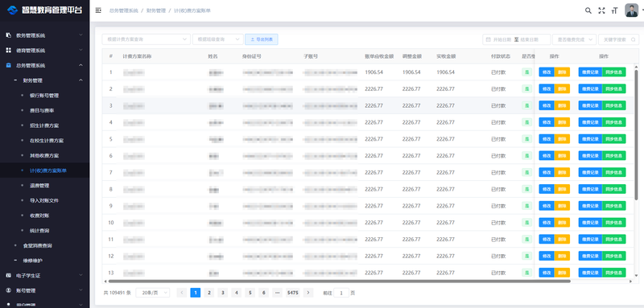Expand 德育管理系统 menu chevron
Screen dimensions: 644x308
coord(81,50)
